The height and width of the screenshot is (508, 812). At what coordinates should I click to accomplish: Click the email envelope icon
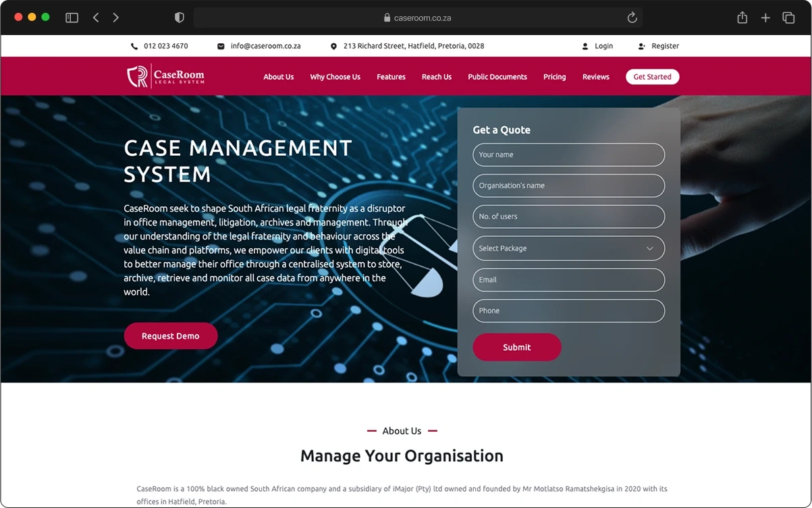(x=221, y=47)
